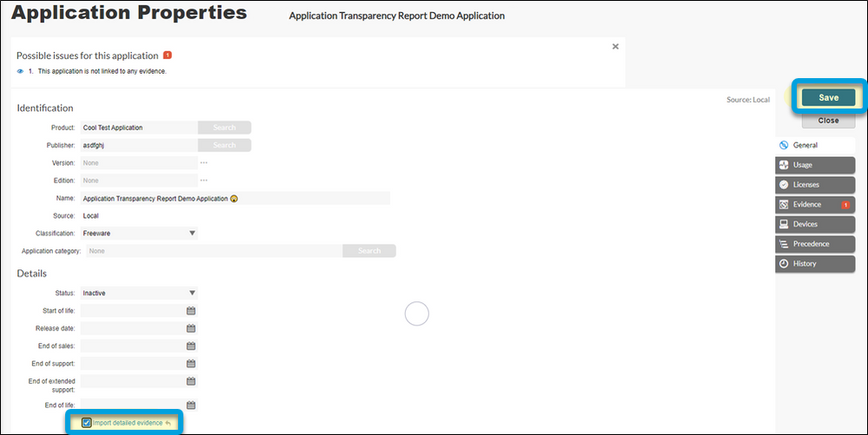Open the Evidence tab
This screenshot has height=435, width=868.
click(815, 205)
